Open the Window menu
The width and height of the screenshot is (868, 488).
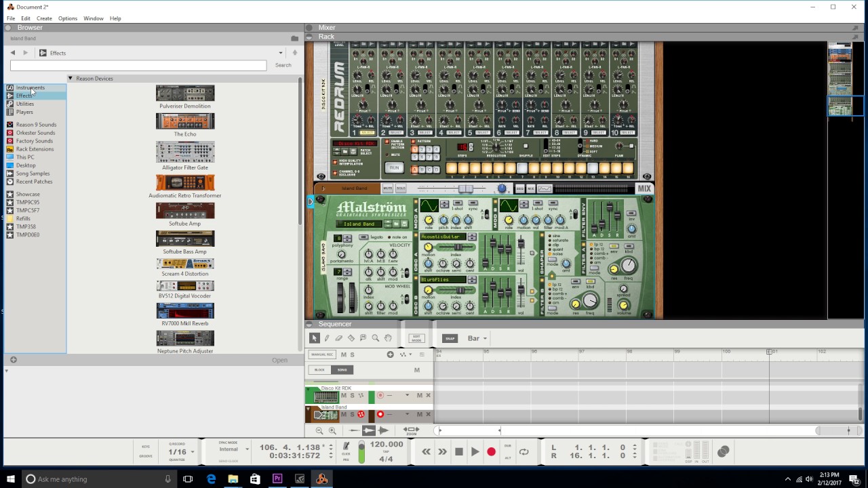click(x=94, y=18)
